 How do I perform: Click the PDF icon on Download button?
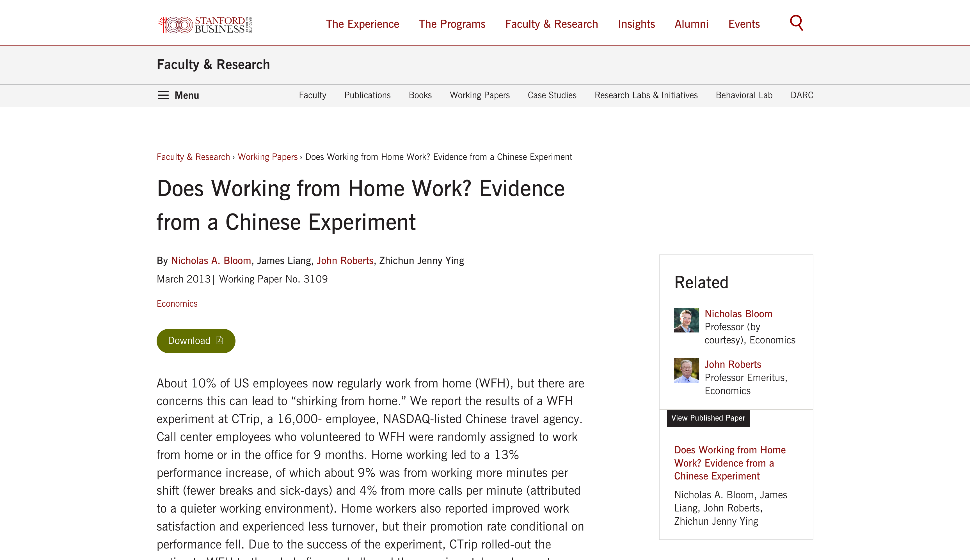click(x=220, y=340)
